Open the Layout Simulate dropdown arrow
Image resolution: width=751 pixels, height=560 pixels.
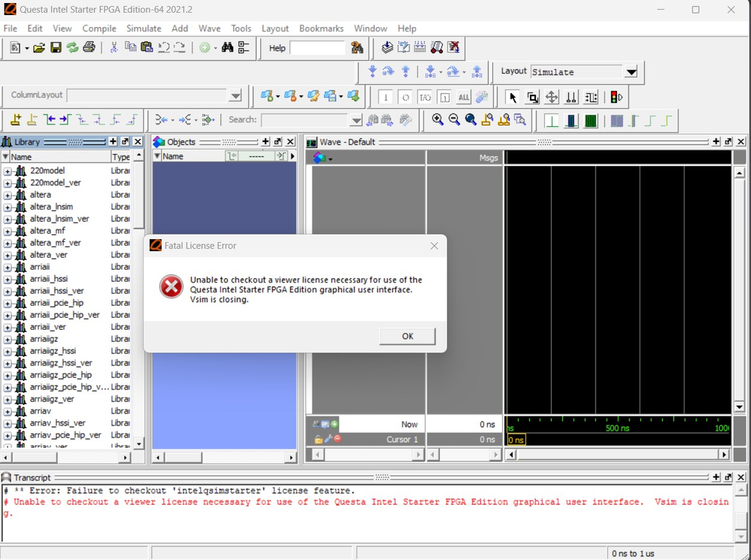pos(631,72)
